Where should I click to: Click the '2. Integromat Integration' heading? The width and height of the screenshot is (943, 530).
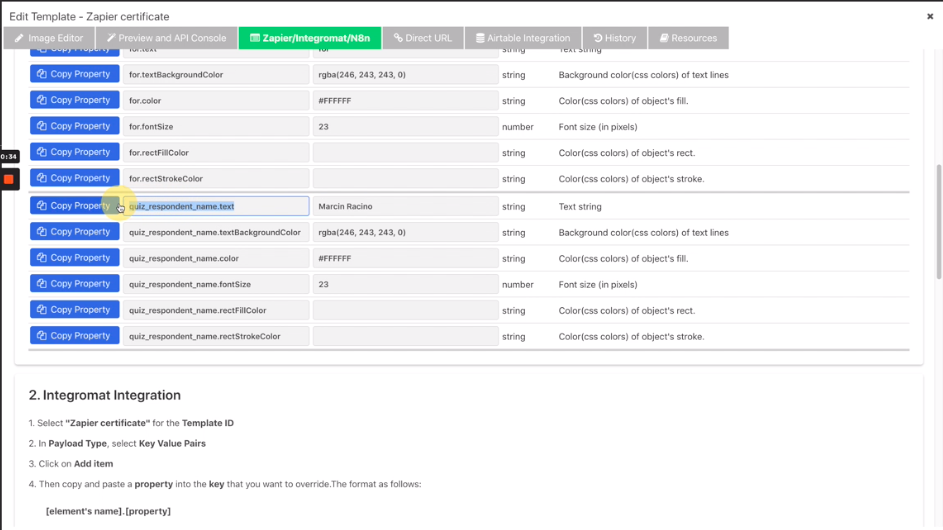pos(105,395)
